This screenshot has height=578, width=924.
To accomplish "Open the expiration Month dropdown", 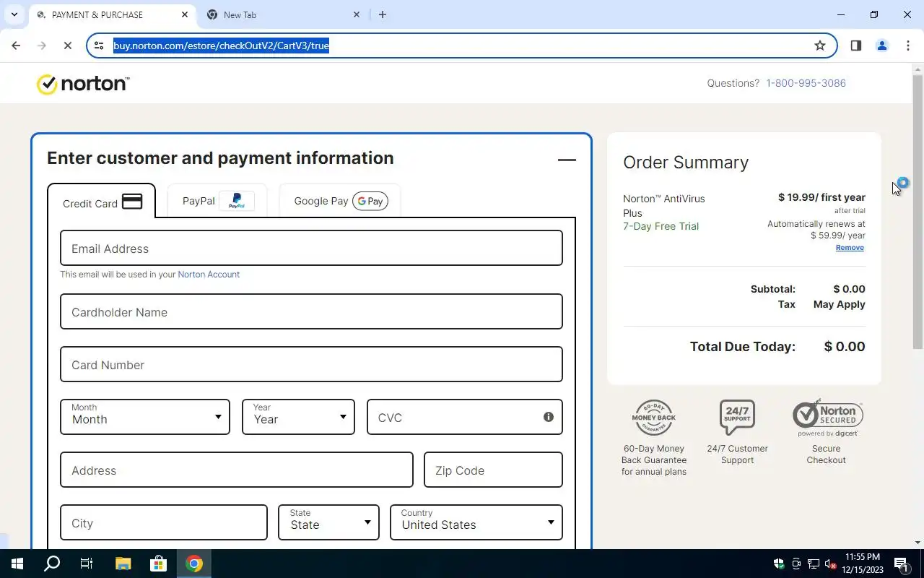I will click(145, 417).
